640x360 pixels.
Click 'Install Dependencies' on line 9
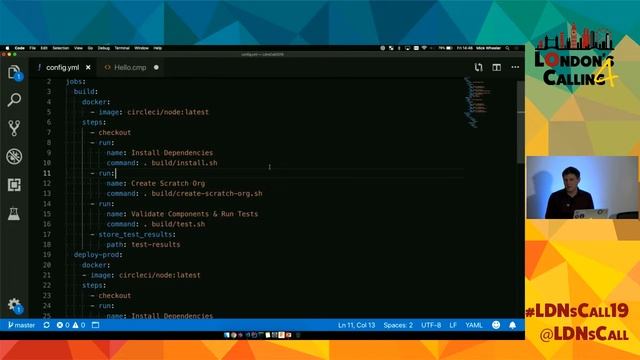(172, 153)
